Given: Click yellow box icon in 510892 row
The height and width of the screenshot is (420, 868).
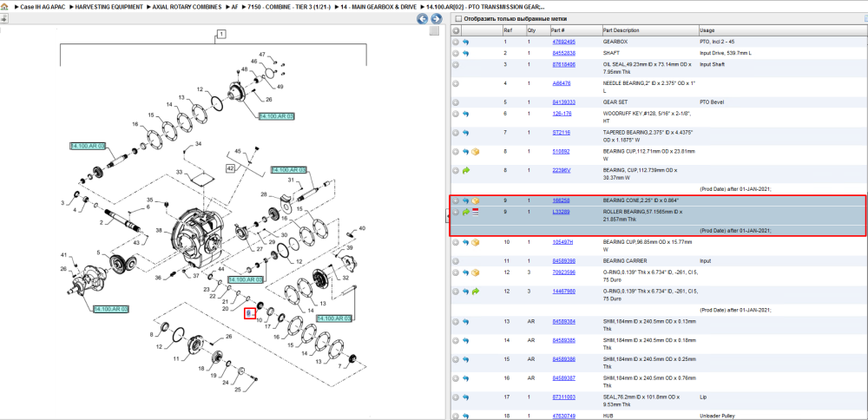Looking at the screenshot, I should coord(475,152).
